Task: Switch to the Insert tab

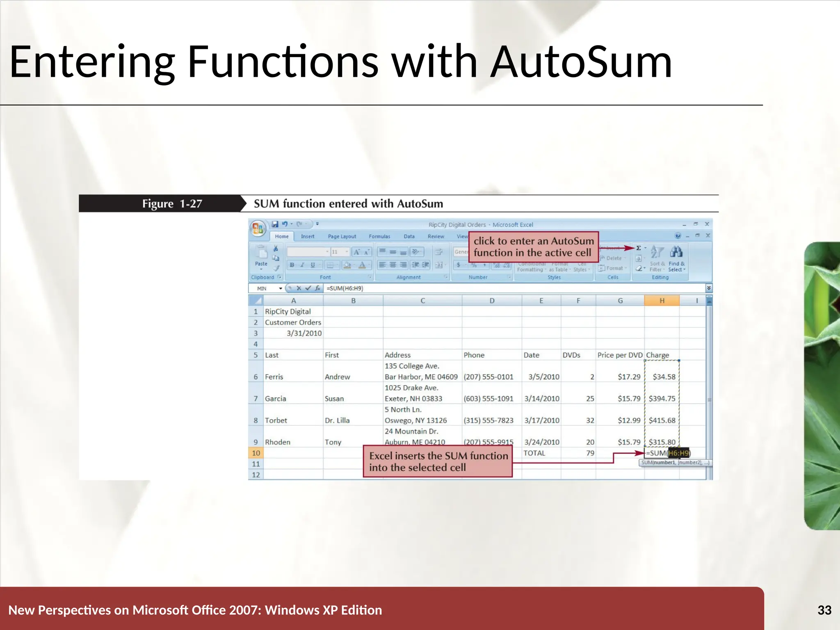Action: (x=308, y=236)
